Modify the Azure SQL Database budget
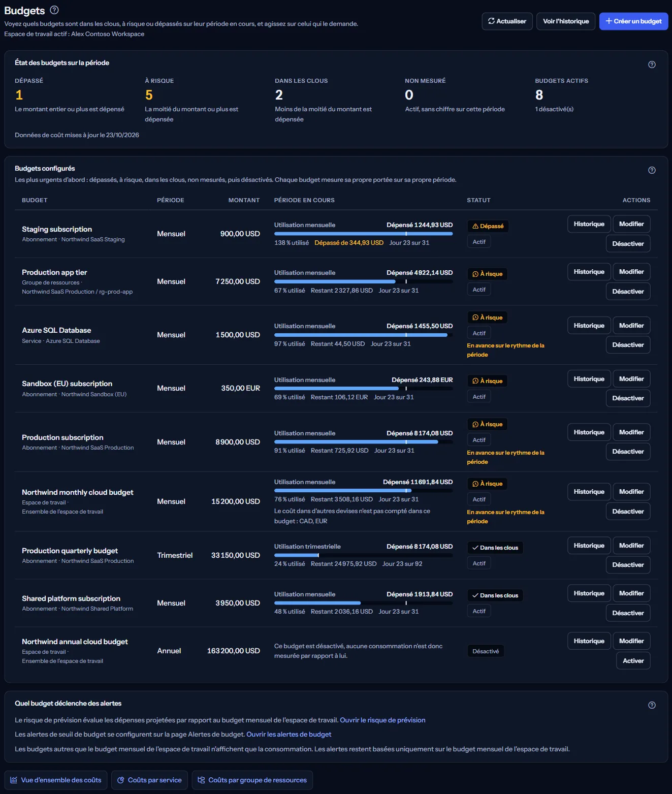Screen dimensions: 672x794 (631, 326)
